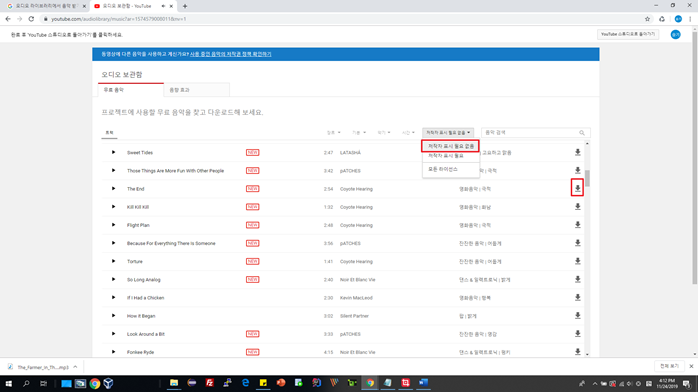This screenshot has width=698, height=392.
Task: Play Those Things Are More Fun With Other People
Action: point(114,170)
